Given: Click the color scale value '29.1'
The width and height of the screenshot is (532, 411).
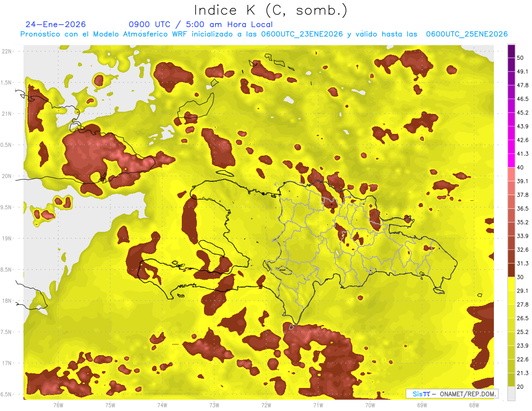Looking at the screenshot, I should 523,290.
